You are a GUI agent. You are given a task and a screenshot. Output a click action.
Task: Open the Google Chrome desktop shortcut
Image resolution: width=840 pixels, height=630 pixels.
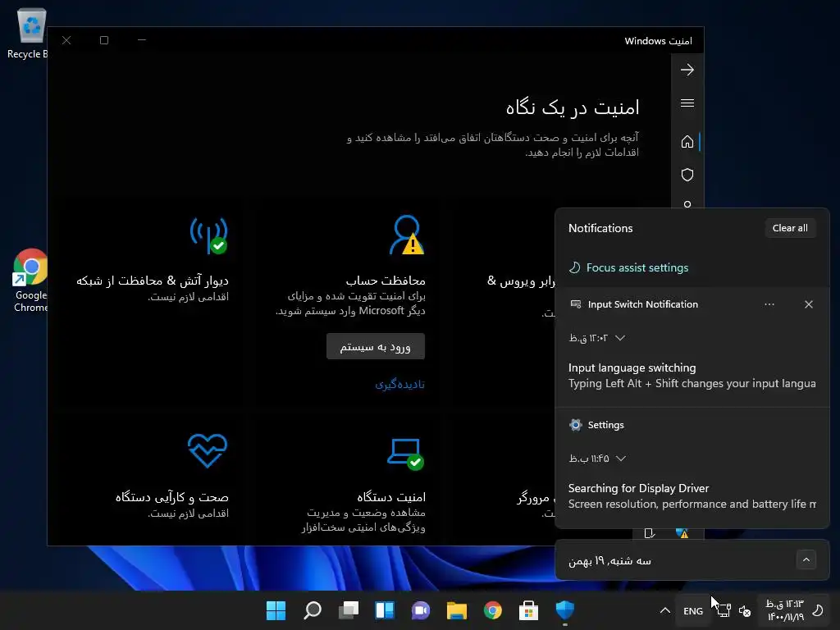coord(30,281)
